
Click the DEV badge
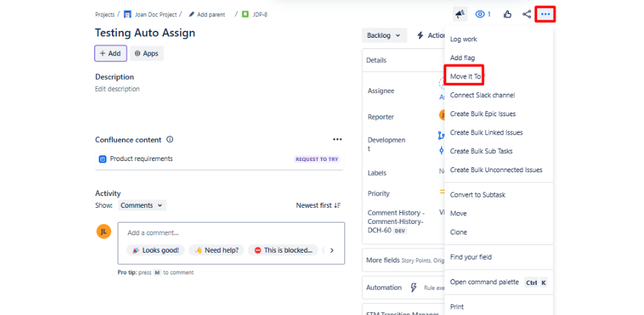(x=400, y=231)
